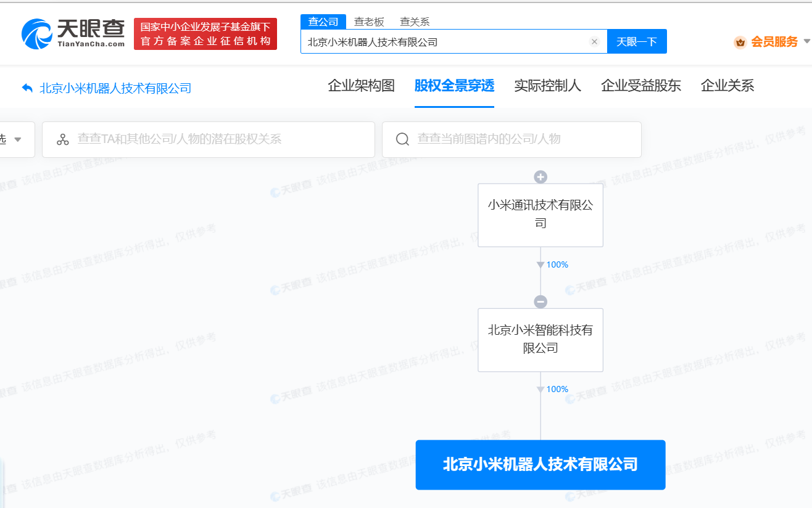This screenshot has height=508, width=812.
Task: Switch to 查老板 search tab
Action: (369, 22)
